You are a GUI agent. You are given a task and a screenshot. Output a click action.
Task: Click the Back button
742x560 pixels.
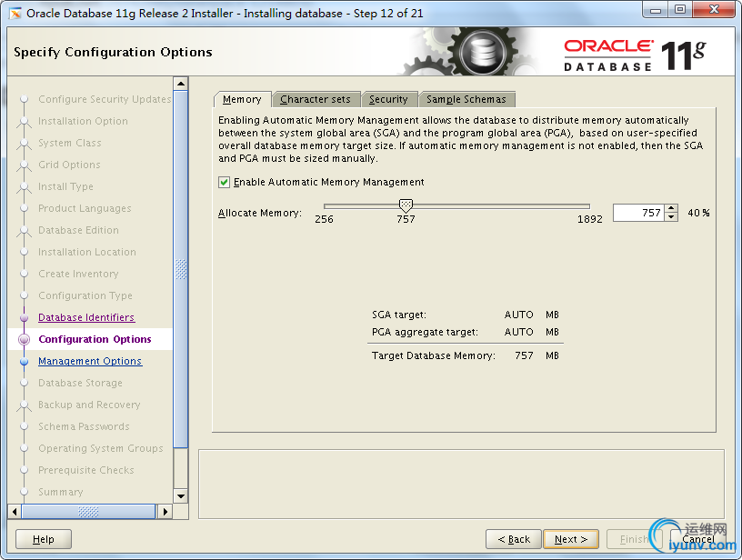(514, 539)
